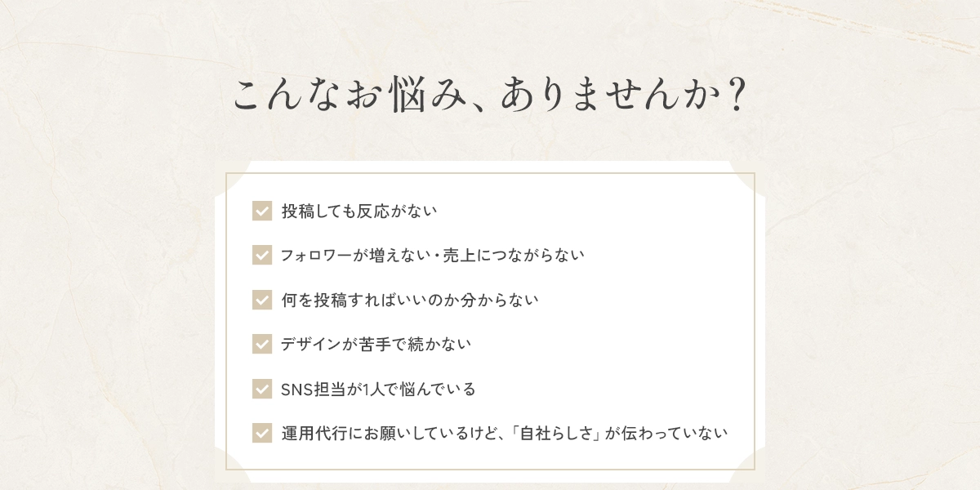Click the デザインが苦手で続かない label
Image resolution: width=980 pixels, height=490 pixels.
click(x=376, y=344)
